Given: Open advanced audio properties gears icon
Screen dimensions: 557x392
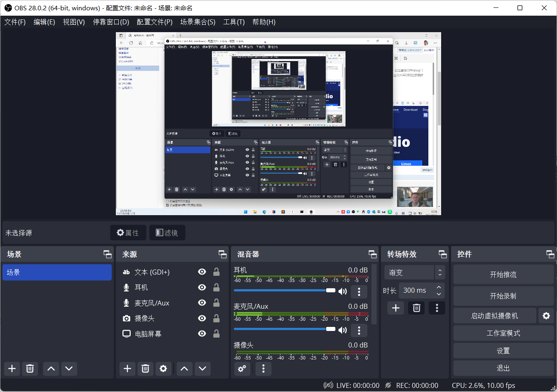Looking at the screenshot, I should 242,369.
